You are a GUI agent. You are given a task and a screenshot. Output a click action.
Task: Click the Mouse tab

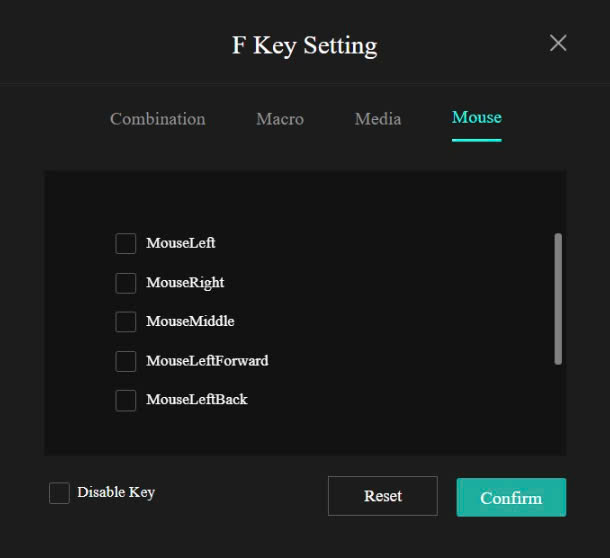point(477,118)
